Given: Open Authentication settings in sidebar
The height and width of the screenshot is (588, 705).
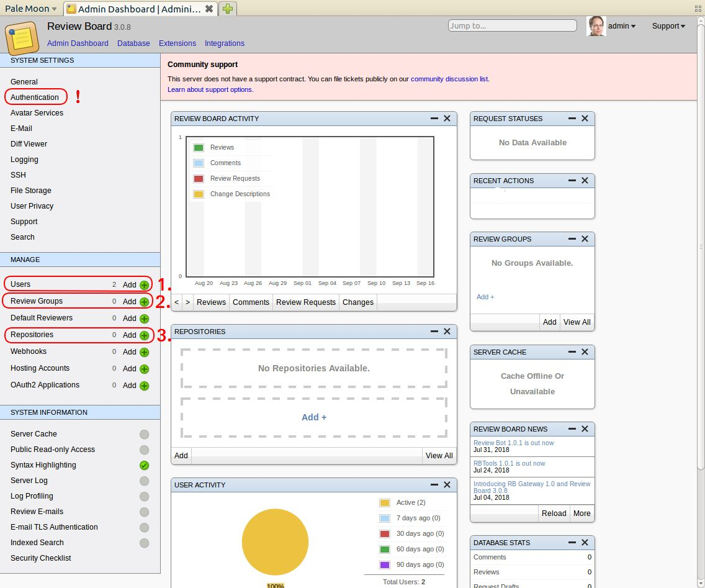Looking at the screenshot, I should point(35,97).
